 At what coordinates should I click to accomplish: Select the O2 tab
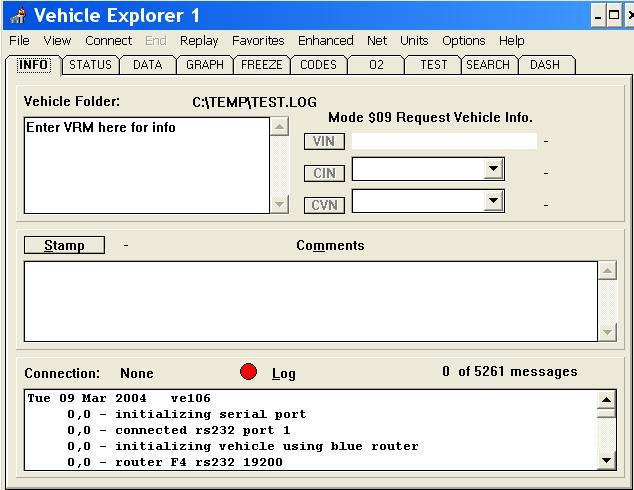pos(376,65)
